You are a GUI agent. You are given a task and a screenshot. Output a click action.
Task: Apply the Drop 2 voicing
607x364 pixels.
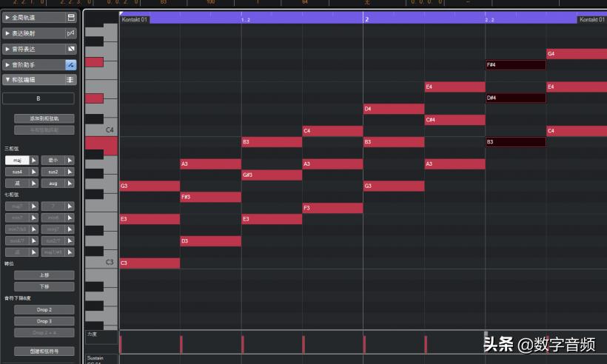coord(44,310)
